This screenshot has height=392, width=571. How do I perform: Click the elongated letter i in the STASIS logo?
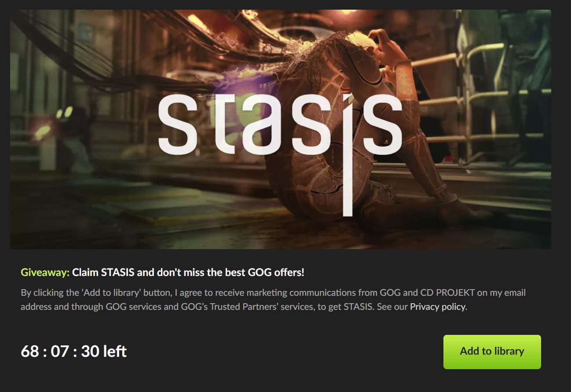(348, 154)
